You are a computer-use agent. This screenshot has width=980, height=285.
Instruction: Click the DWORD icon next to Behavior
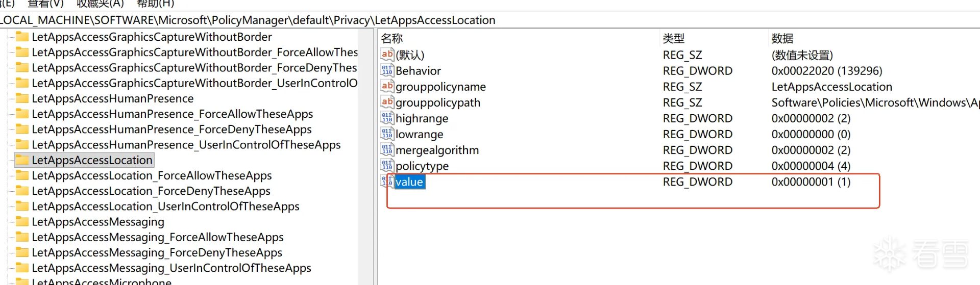[387, 70]
